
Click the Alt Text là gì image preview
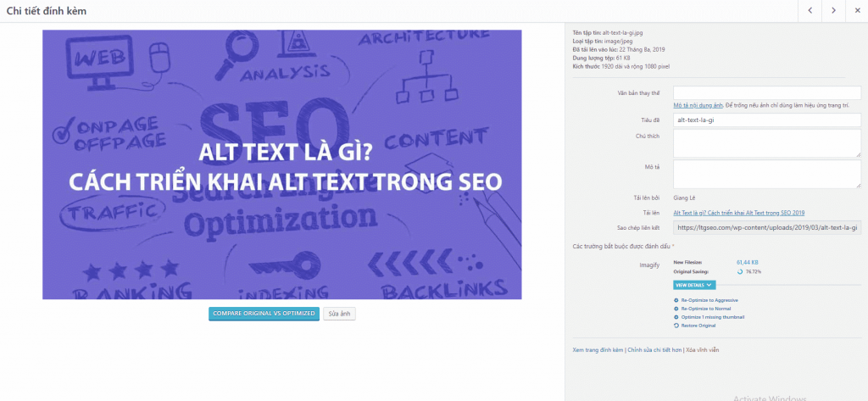pos(281,164)
